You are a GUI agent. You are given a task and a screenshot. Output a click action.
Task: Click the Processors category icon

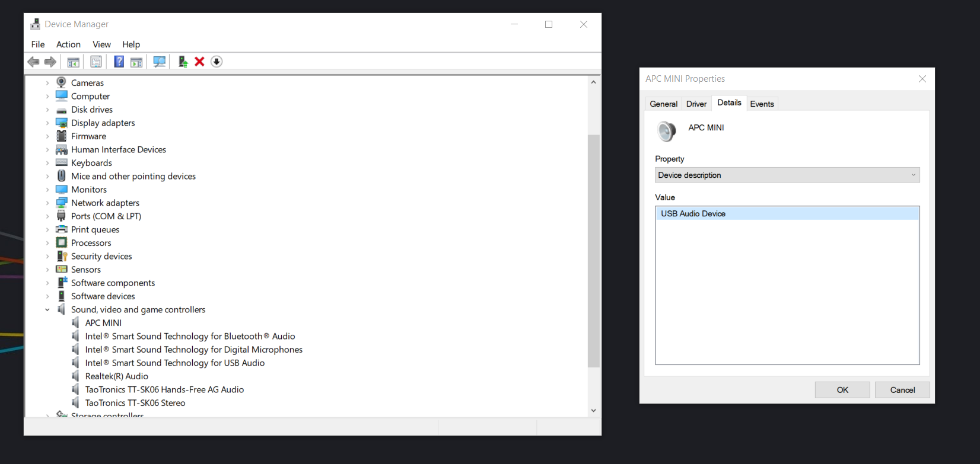pos(62,242)
